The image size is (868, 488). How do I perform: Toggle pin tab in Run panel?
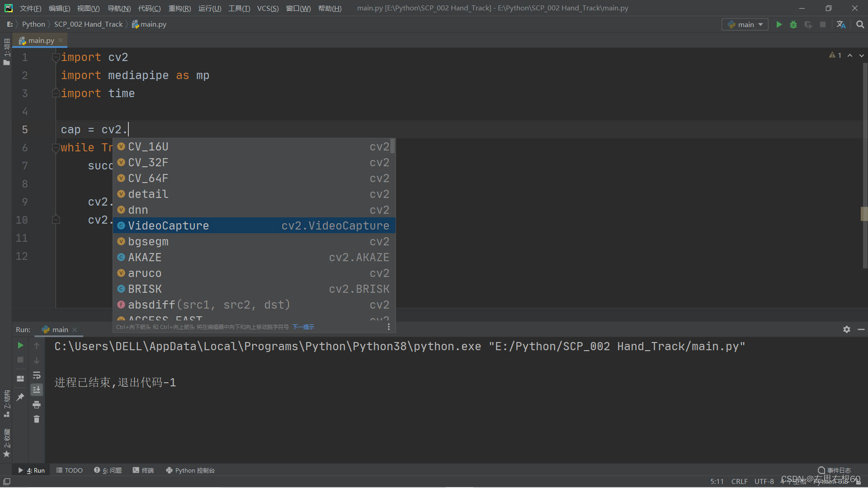coord(20,397)
